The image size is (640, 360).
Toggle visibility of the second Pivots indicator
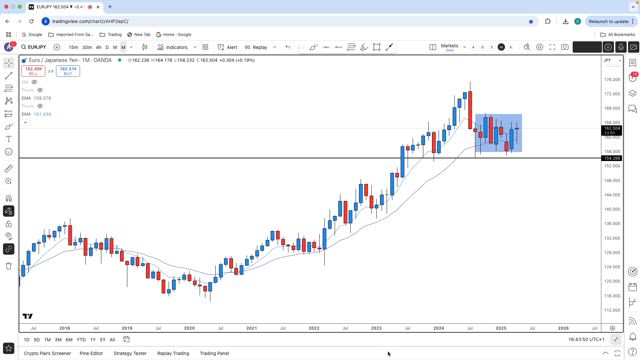click(x=40, y=106)
